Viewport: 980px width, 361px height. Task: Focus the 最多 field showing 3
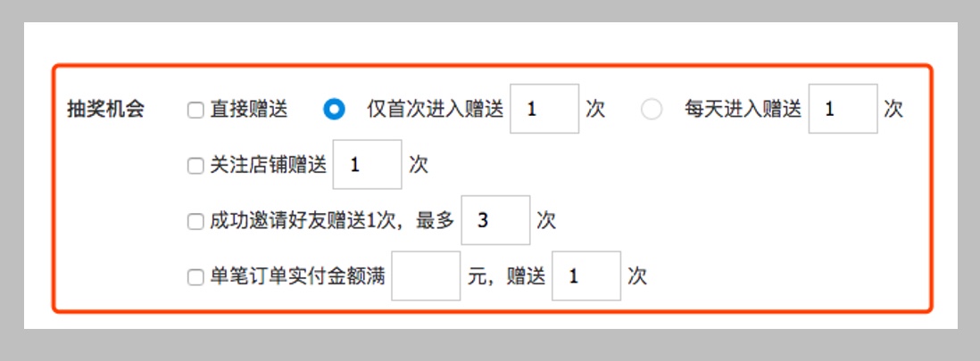pos(495,220)
